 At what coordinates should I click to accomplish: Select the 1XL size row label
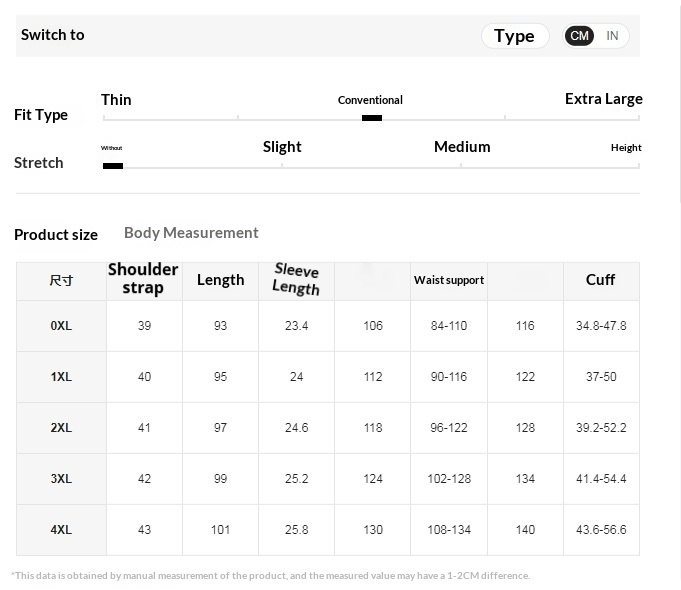click(61, 377)
